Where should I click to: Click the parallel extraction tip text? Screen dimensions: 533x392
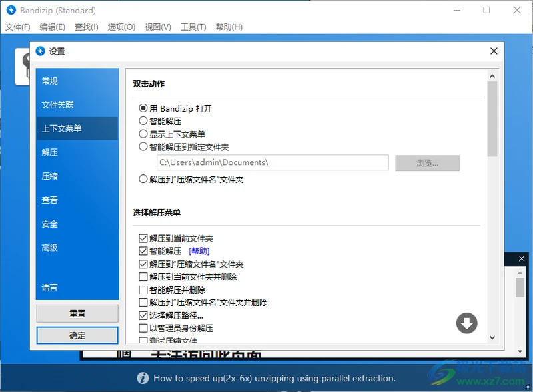click(x=274, y=378)
